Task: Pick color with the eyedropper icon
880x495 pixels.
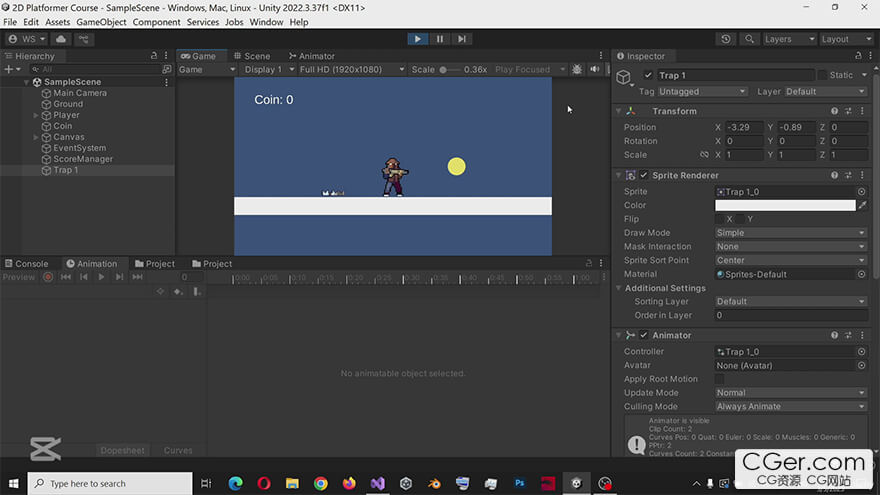Action: 862,205
